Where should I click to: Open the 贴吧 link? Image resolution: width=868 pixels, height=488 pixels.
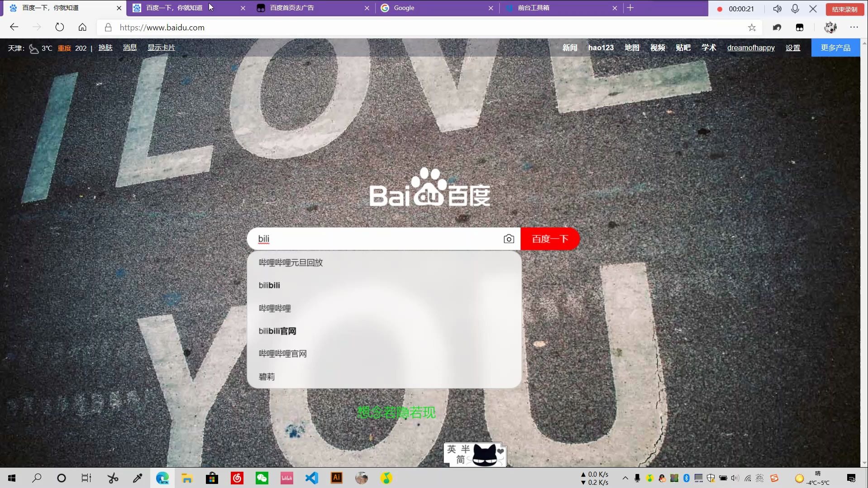[683, 48]
